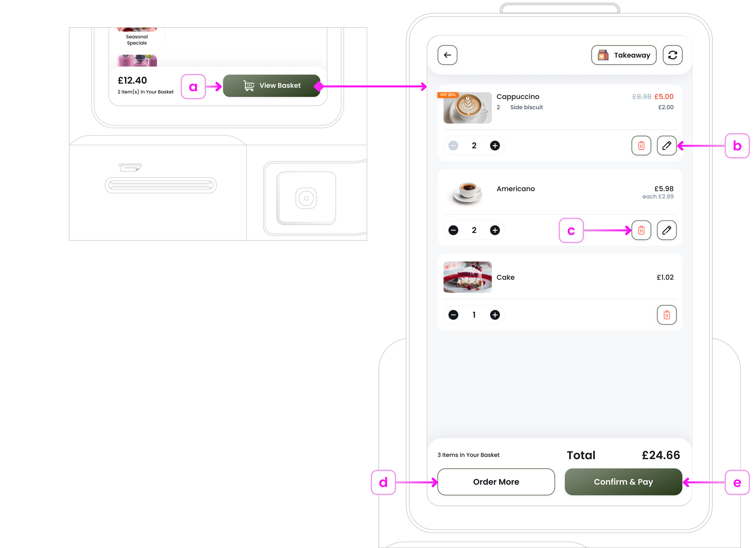Delete the Americano from the basket
This screenshot has height=548, width=756.
pyautogui.click(x=641, y=230)
